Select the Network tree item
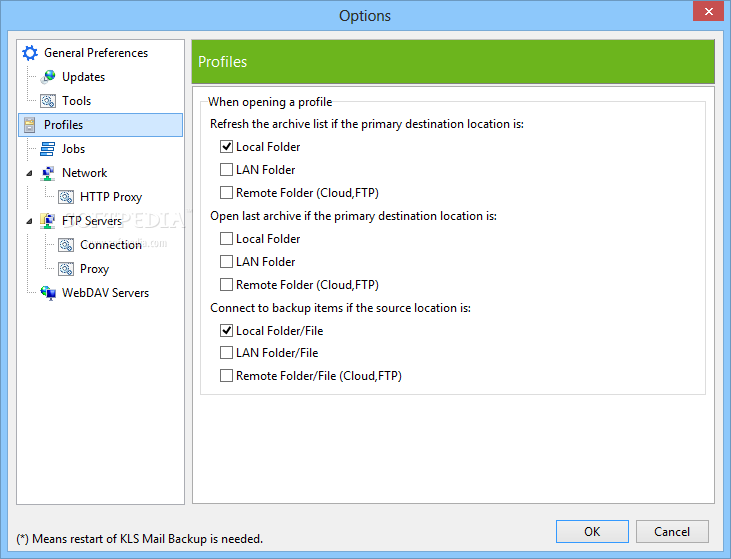 (x=84, y=173)
